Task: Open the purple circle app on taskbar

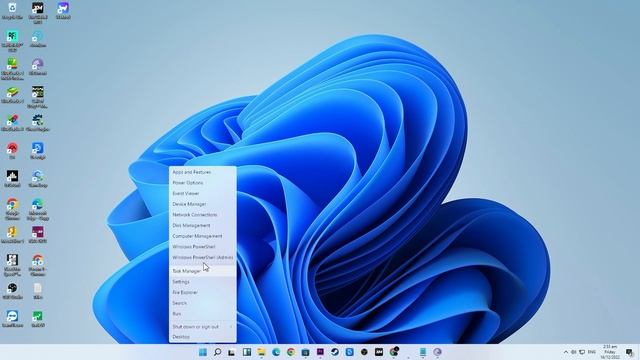Action: click(437, 352)
